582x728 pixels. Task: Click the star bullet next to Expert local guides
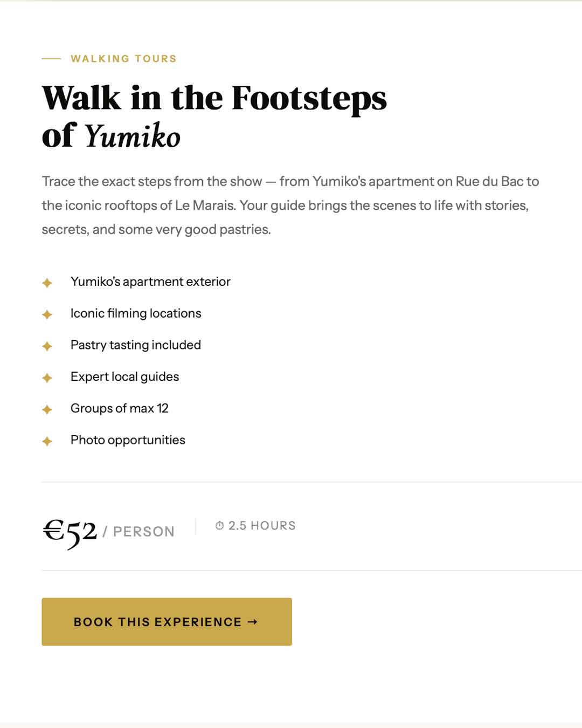(x=47, y=378)
